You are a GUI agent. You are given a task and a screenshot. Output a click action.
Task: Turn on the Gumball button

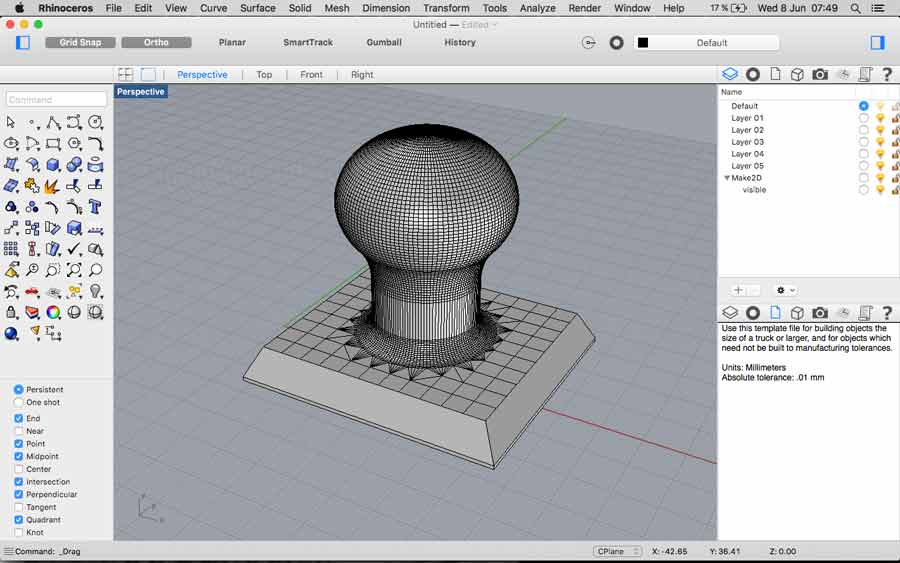384,42
